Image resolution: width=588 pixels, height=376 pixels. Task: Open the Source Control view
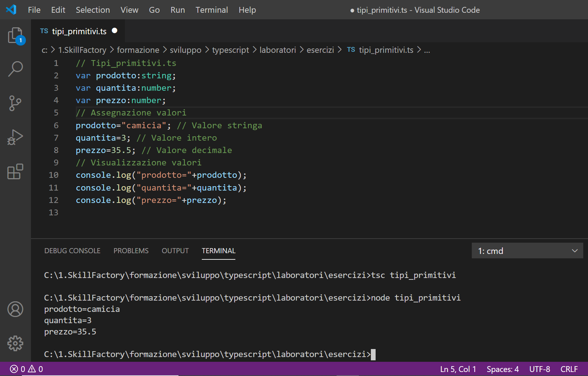click(x=15, y=103)
